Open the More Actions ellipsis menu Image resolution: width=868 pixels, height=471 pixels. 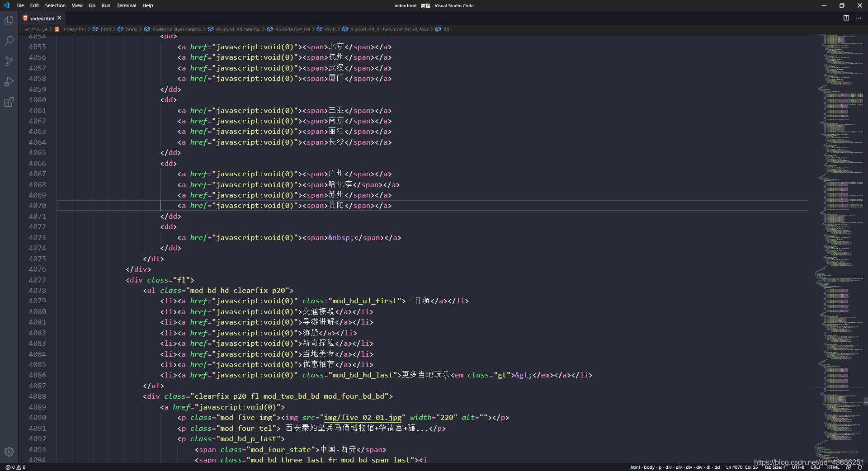tap(859, 18)
